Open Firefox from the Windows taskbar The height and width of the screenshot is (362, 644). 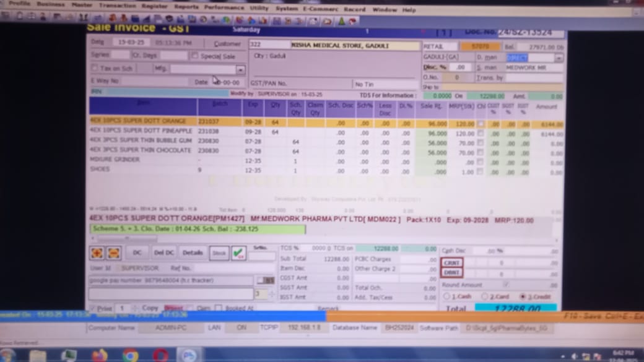click(x=100, y=356)
